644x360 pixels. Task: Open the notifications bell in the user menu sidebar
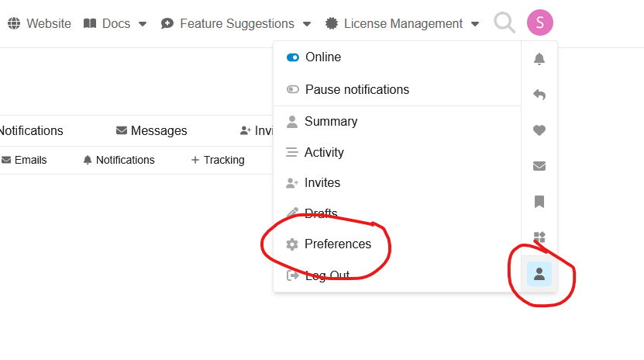(x=539, y=60)
